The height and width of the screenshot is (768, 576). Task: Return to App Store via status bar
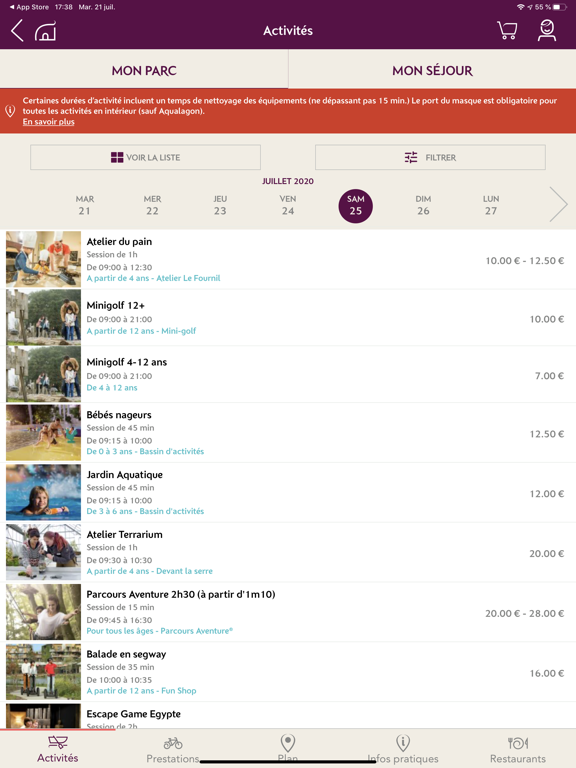29,7
